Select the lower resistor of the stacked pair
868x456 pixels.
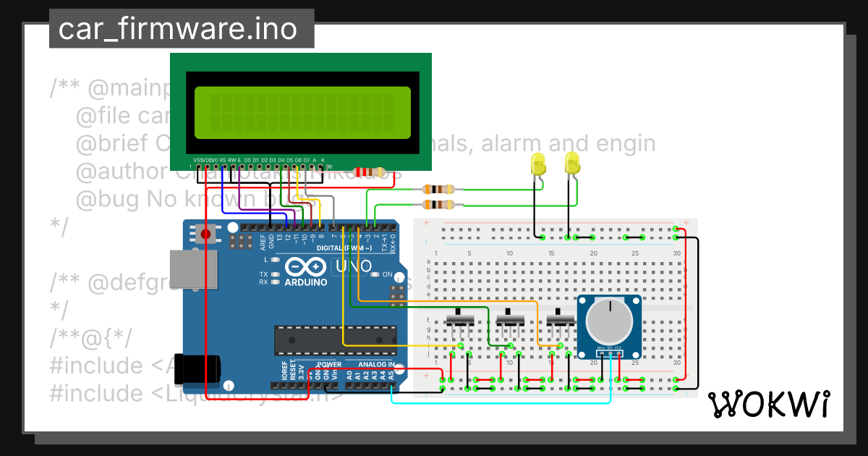(x=440, y=204)
